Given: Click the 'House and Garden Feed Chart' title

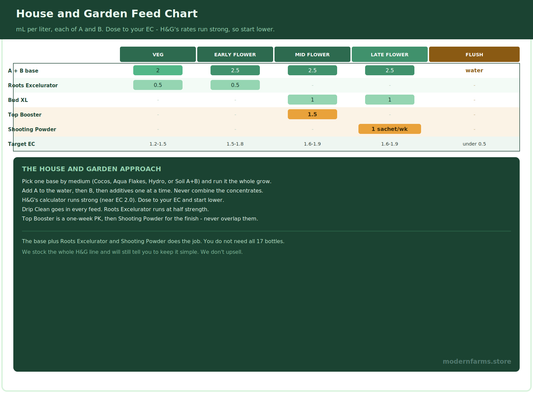Looking at the screenshot, I should point(107,14).
